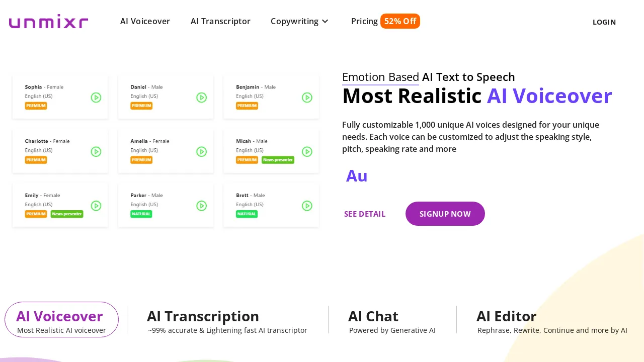The image size is (644, 362).
Task: Play Amelia's voice sample
Action: coord(202,151)
